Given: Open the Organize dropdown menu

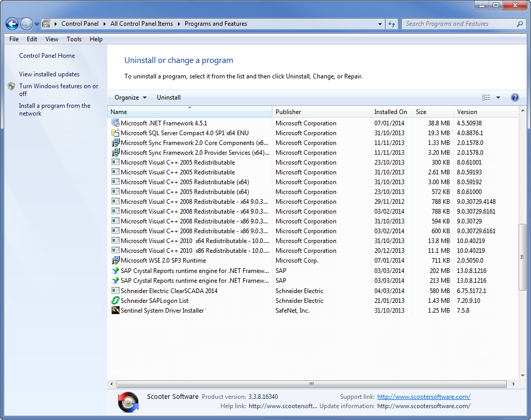Looking at the screenshot, I should click(x=131, y=98).
